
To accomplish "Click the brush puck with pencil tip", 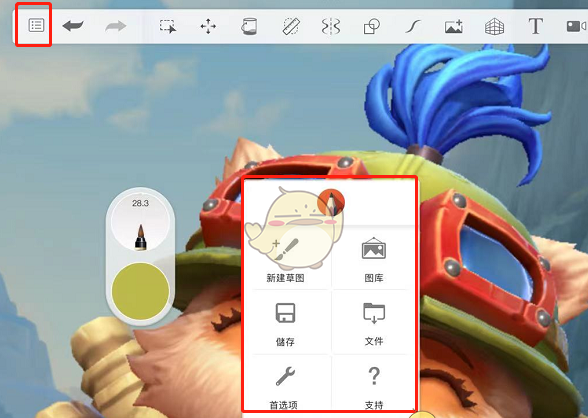I will [140, 223].
